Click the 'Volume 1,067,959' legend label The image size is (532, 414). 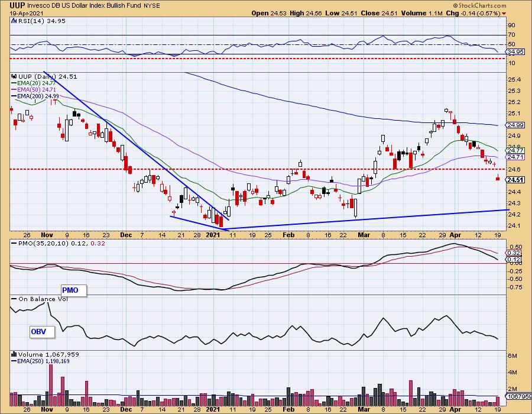tap(48, 354)
